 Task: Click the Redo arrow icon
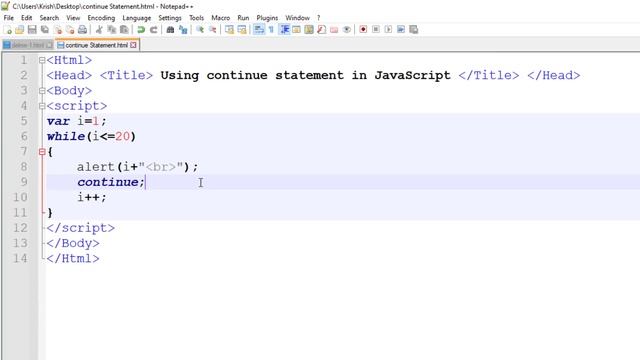[153, 30]
